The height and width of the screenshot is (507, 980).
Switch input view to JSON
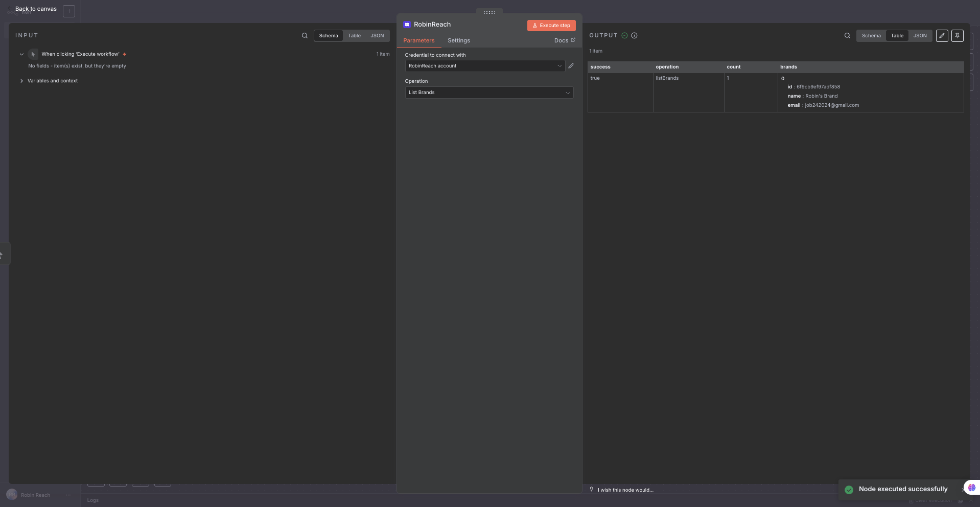pos(377,36)
